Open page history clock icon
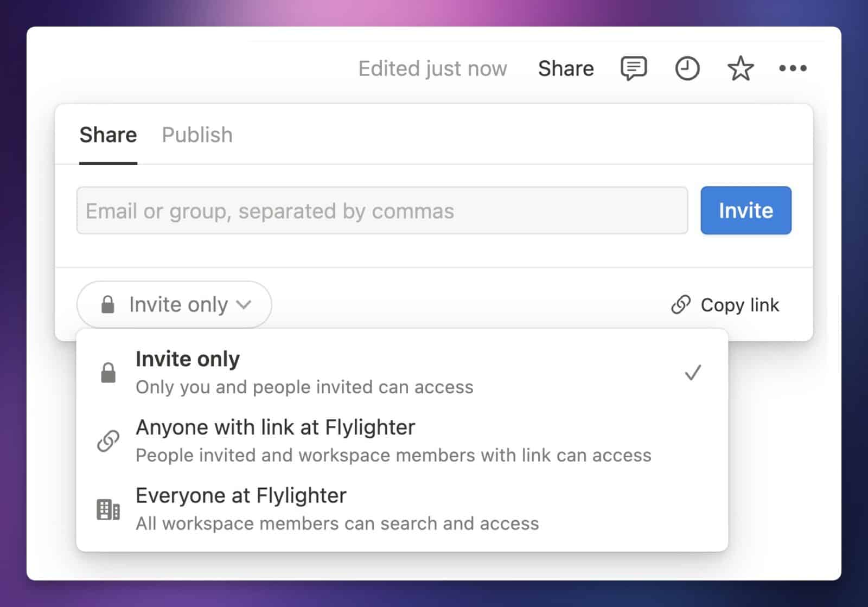868x607 pixels. (687, 68)
